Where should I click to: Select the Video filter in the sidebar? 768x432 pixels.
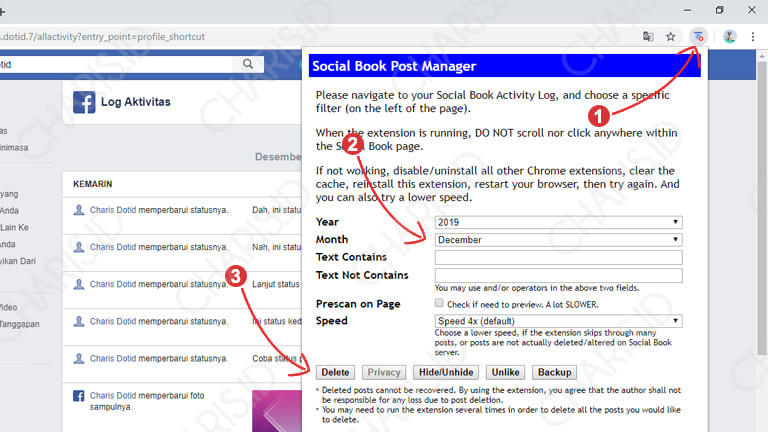[x=9, y=308]
